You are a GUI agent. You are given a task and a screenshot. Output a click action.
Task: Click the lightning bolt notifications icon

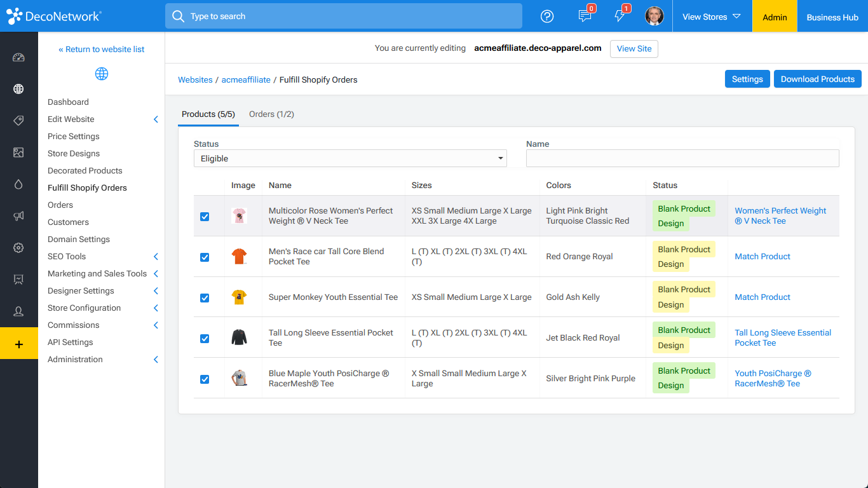click(x=620, y=17)
